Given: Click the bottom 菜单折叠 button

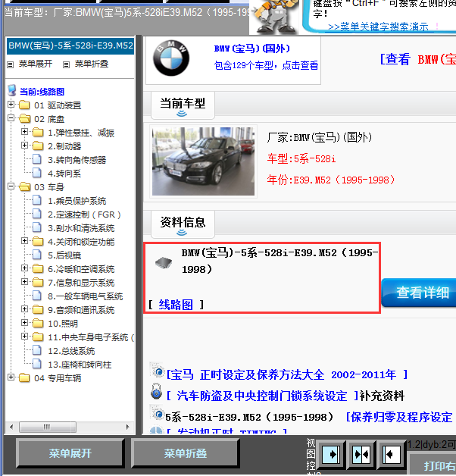Looking at the screenshot, I should coord(185,453).
